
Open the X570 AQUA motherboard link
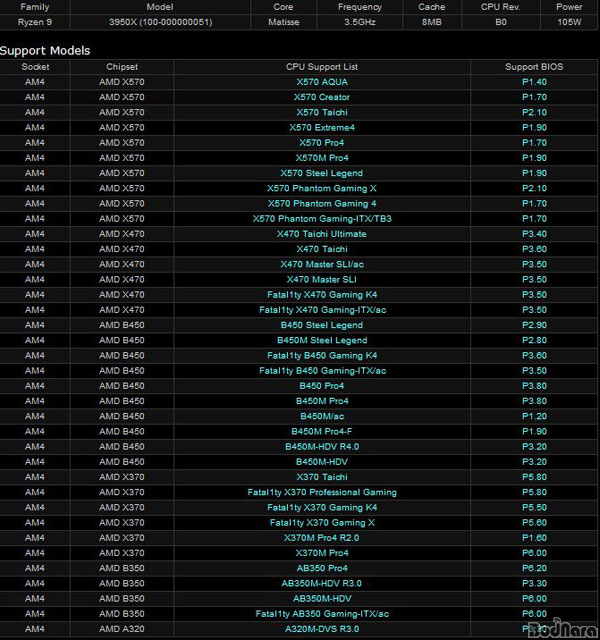322,82
